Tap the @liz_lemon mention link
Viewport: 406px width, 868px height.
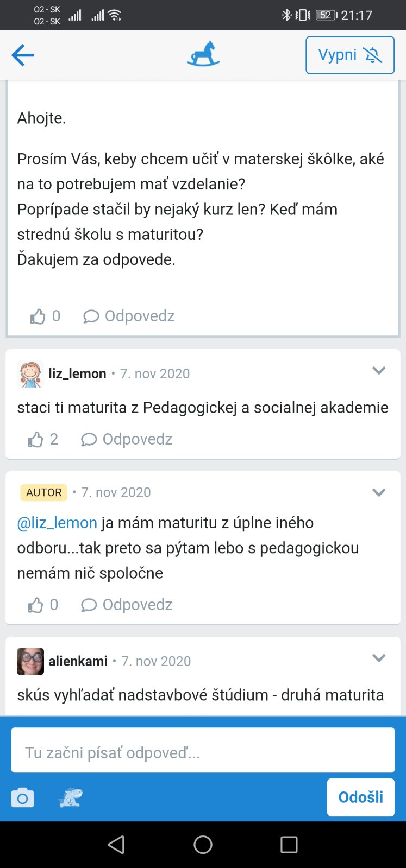pos(57,523)
